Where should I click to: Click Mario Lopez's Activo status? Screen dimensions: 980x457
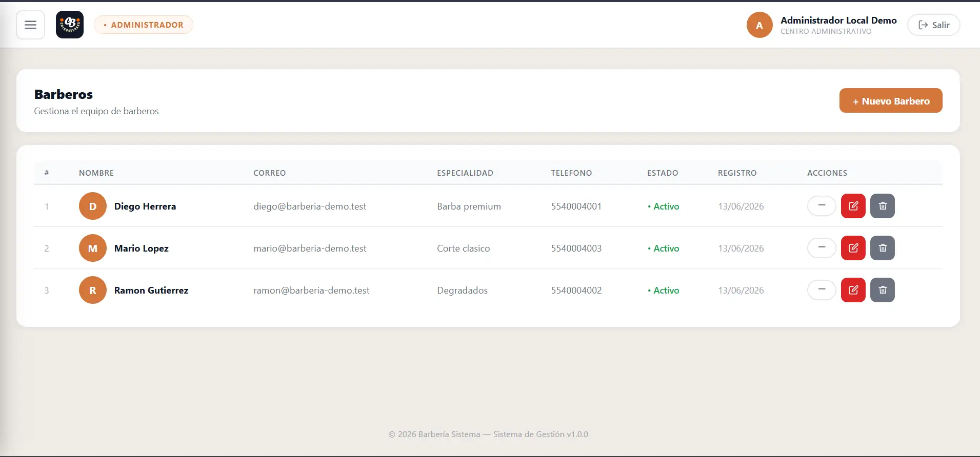[663, 248]
